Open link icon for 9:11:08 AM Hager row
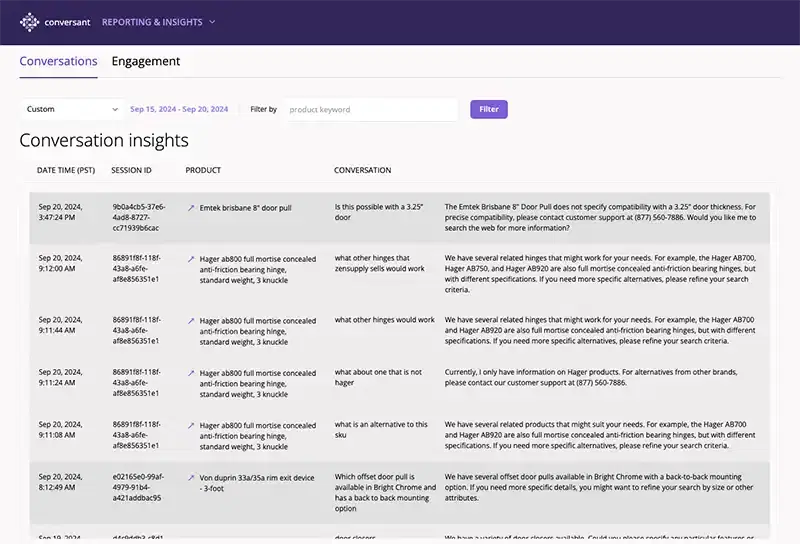800x544 pixels. [191, 426]
